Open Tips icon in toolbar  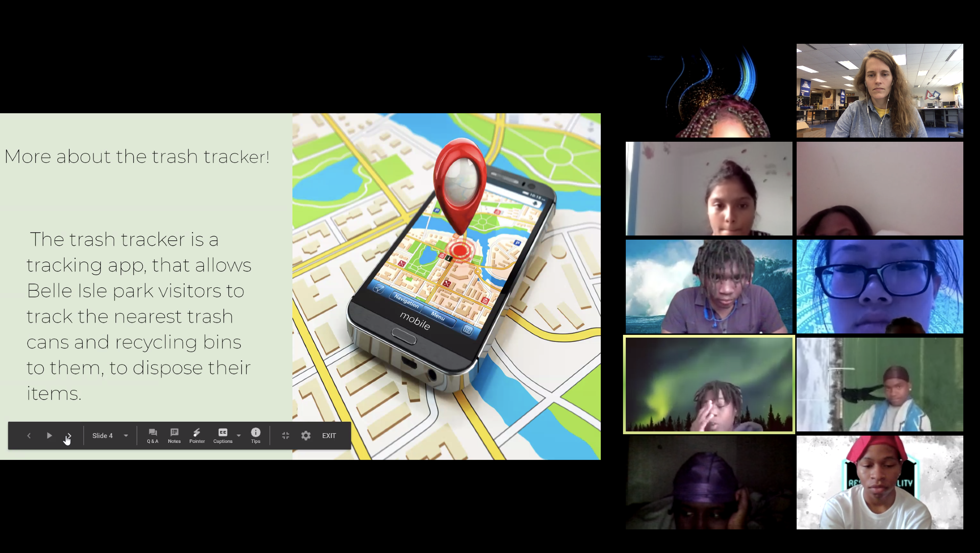[256, 435]
